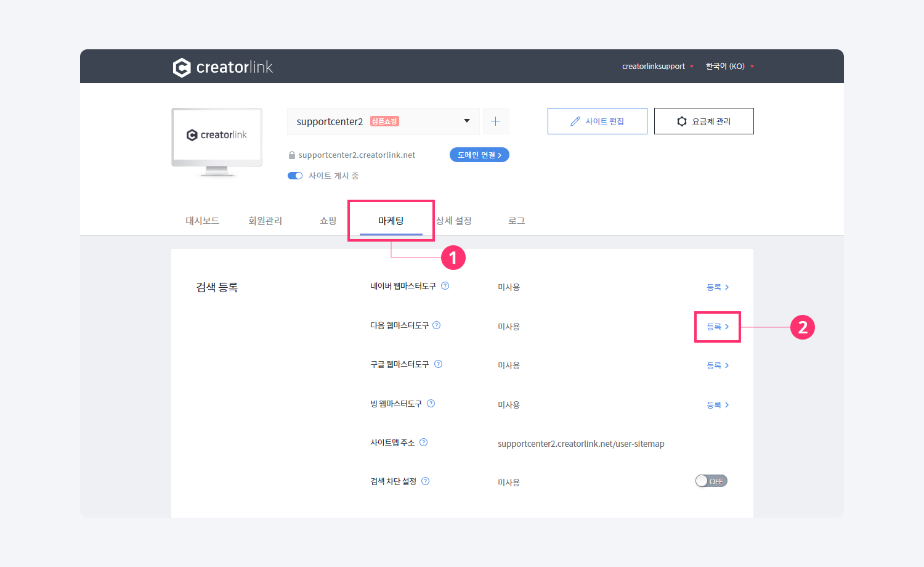Viewport: 924px width, 567px height.
Task: Click the 도메인 연결 button
Action: click(479, 155)
